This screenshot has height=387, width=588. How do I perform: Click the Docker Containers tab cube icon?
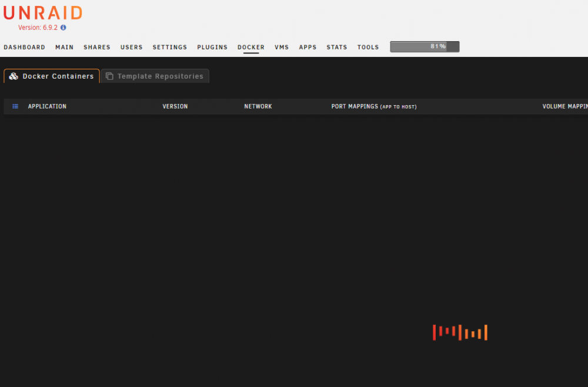[x=14, y=76]
